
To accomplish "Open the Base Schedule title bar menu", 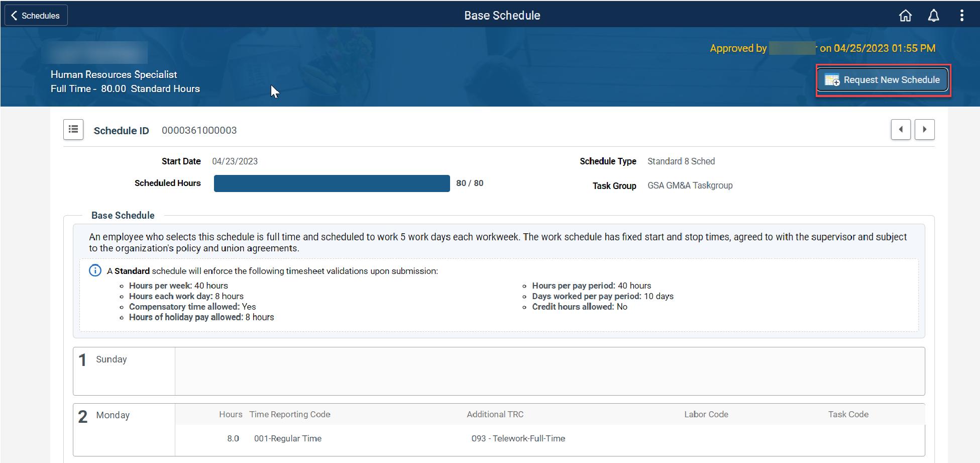I will (502, 15).
